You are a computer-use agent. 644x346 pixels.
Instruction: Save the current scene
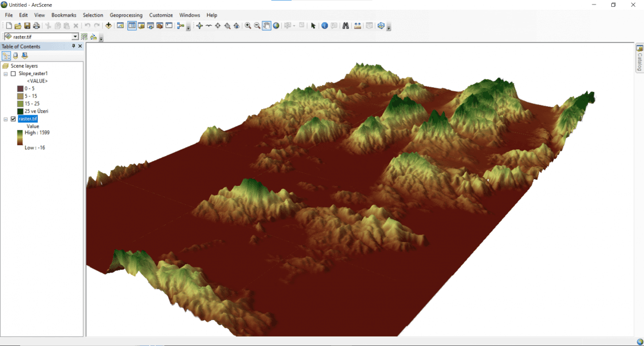click(x=27, y=26)
